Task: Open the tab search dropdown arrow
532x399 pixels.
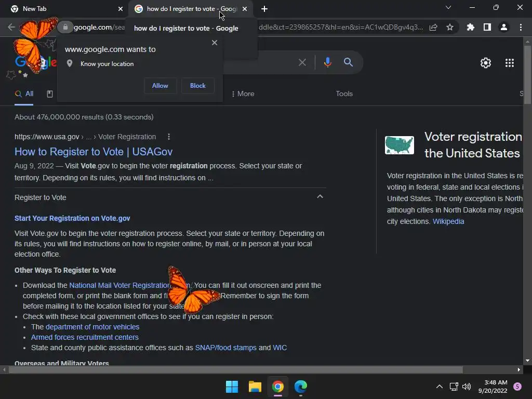Action: (448, 7)
